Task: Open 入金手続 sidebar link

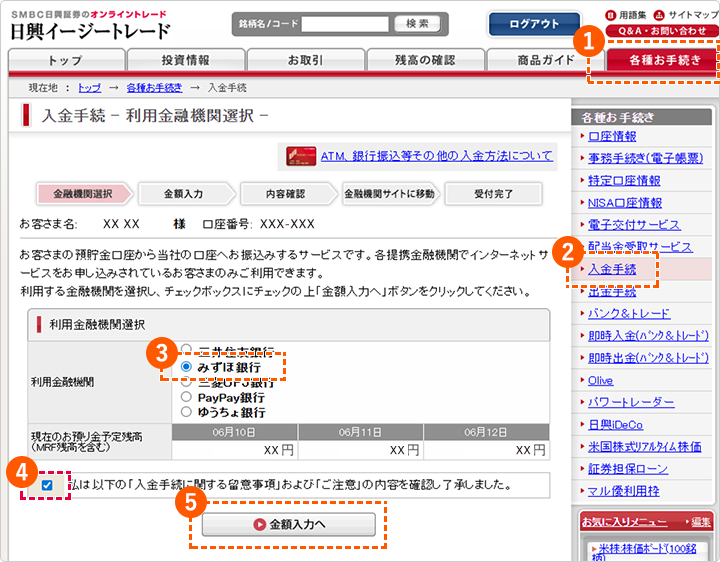Action: point(612,269)
